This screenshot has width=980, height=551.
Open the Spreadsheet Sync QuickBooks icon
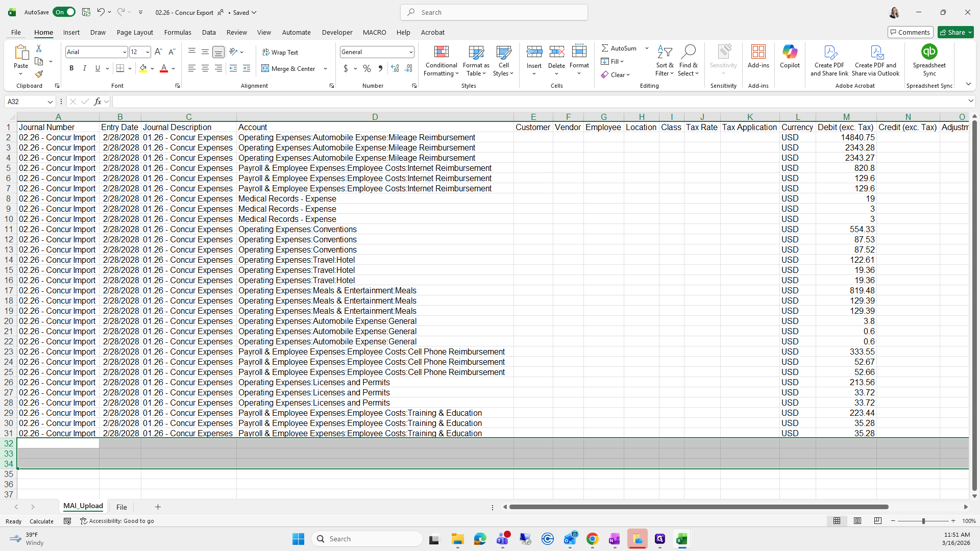[929, 52]
